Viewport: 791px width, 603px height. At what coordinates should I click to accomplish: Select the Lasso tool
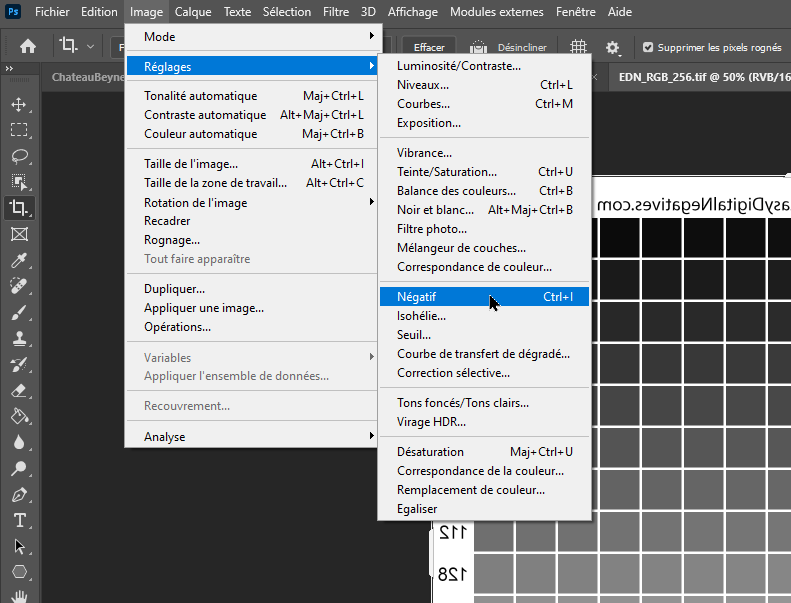[x=19, y=156]
